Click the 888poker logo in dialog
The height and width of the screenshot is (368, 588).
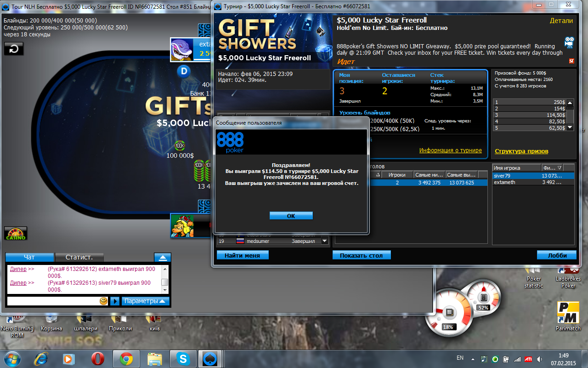click(230, 143)
